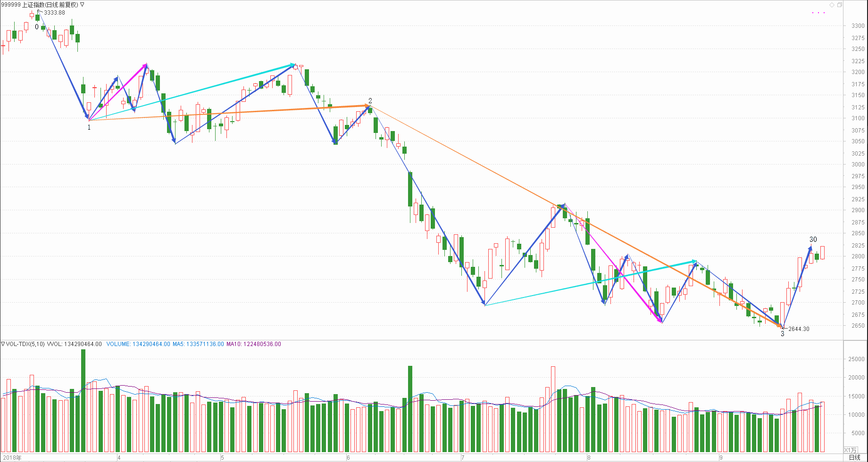Click the MA10 volume average label
Viewport: 868px width, 462px height.
253,344
